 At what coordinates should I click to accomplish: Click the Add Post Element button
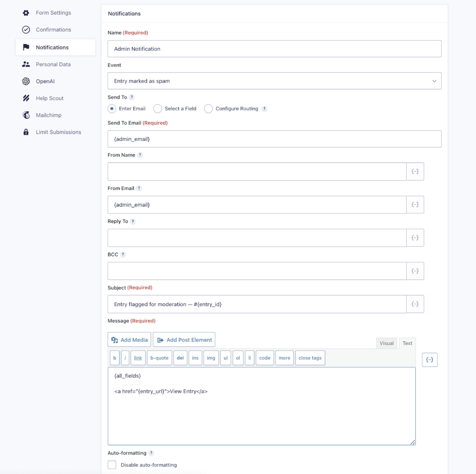tap(184, 340)
